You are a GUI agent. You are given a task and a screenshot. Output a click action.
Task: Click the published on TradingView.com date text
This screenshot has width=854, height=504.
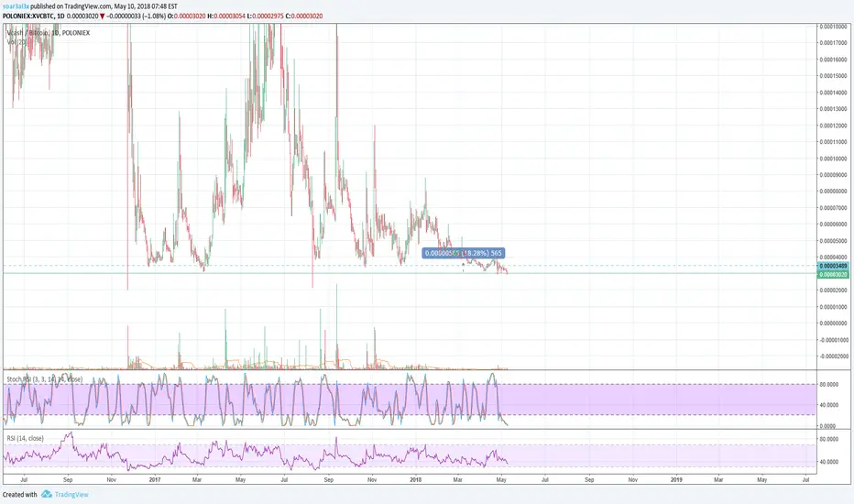(x=104, y=6)
